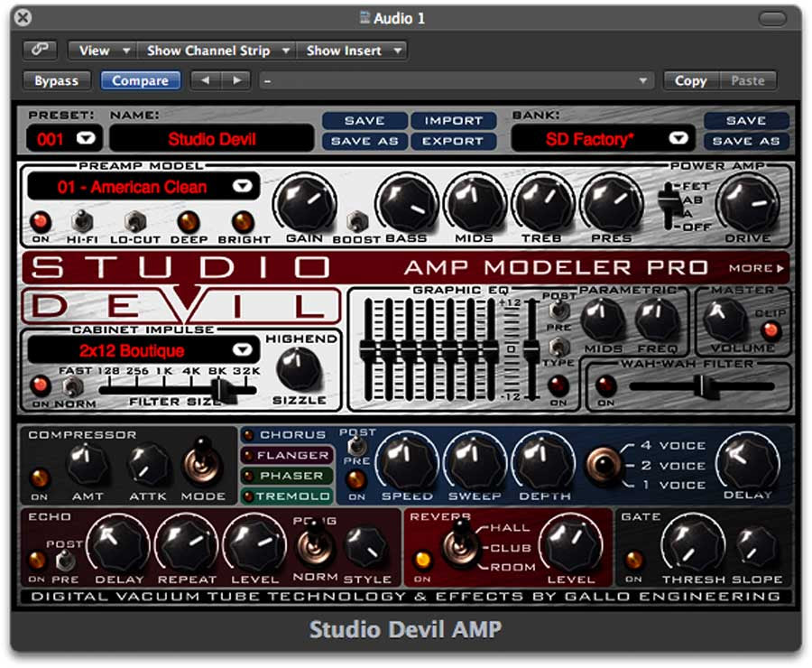Toggle the wah-wah filter ON LED

pos(605,385)
